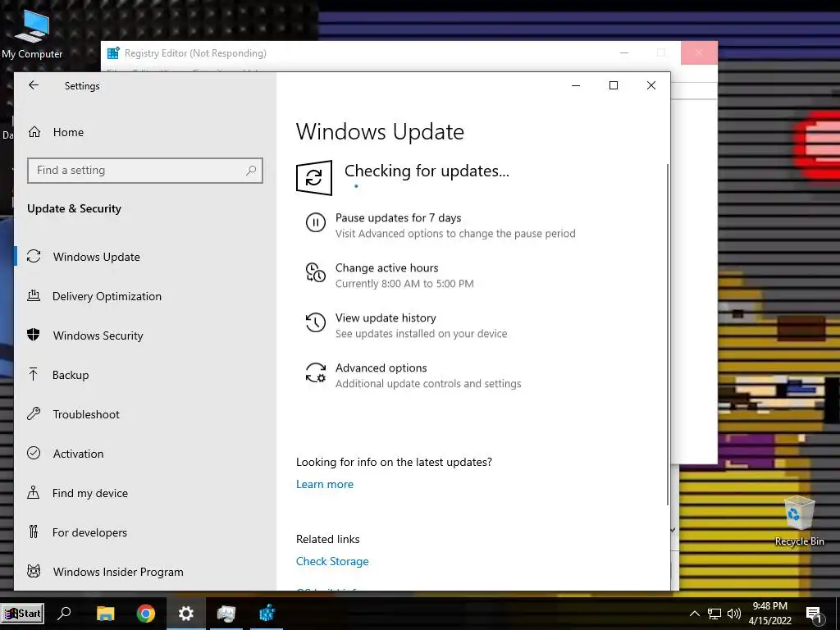Click the Activation checkmark circle icon

tap(34, 453)
